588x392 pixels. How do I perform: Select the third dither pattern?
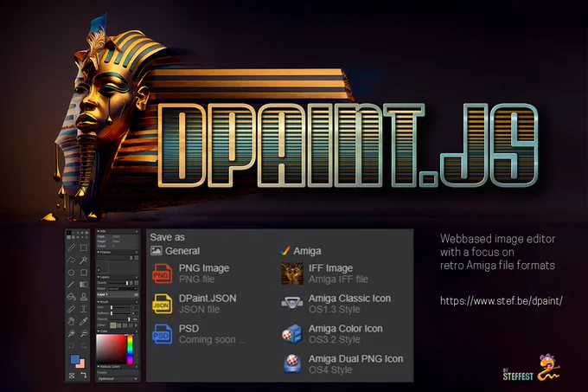pyautogui.click(x=125, y=325)
